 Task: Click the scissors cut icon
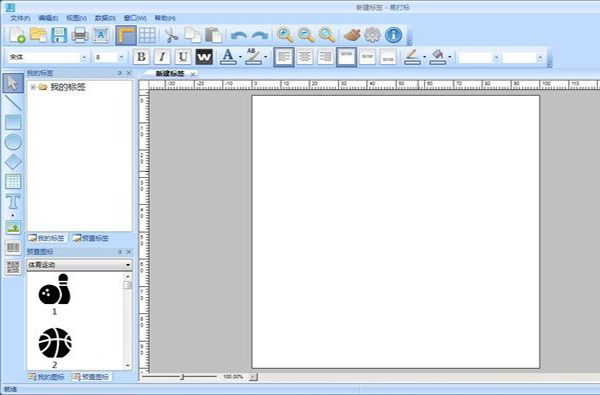(171, 35)
